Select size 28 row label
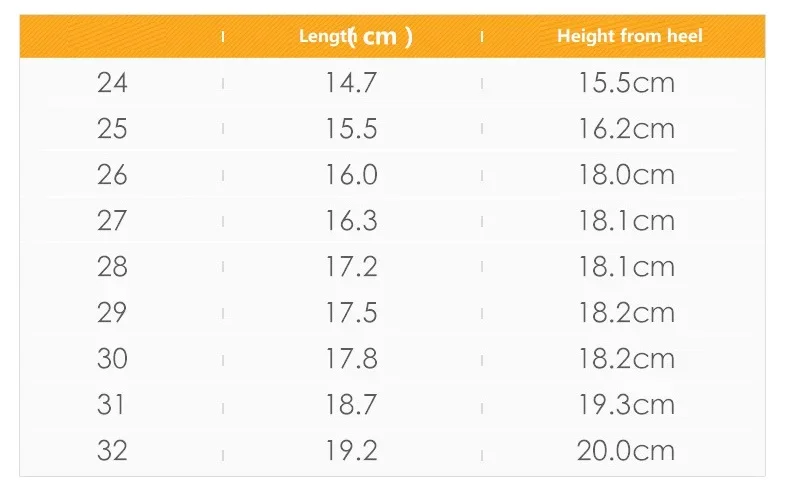Screen dimensions: 789x494 [x=112, y=267]
